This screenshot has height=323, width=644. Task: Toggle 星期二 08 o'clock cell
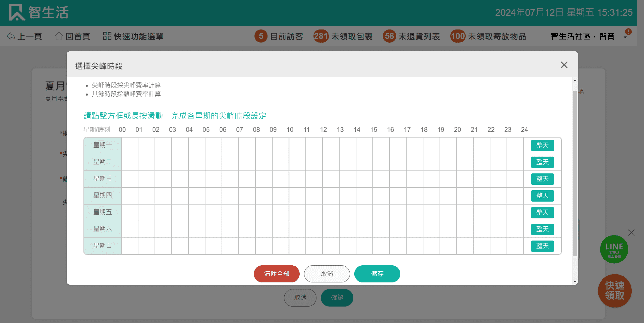point(264,162)
